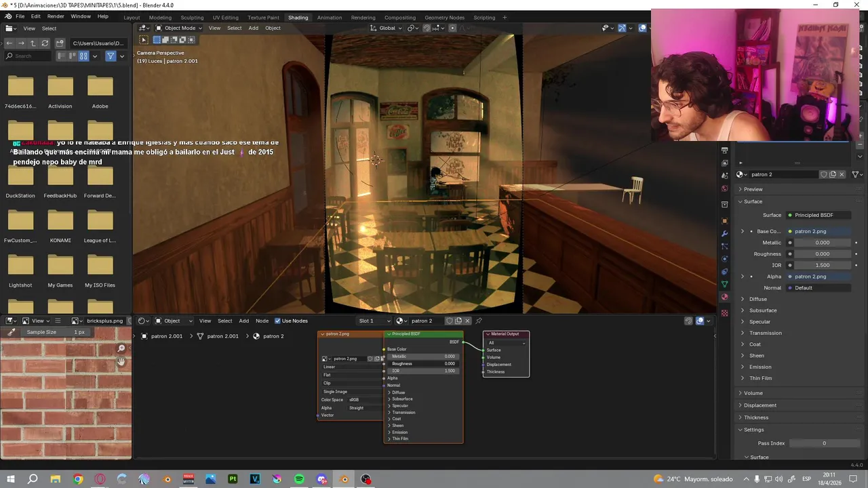Duplicate material patron 2 in node editor
The height and width of the screenshot is (488, 868).
[458, 321]
